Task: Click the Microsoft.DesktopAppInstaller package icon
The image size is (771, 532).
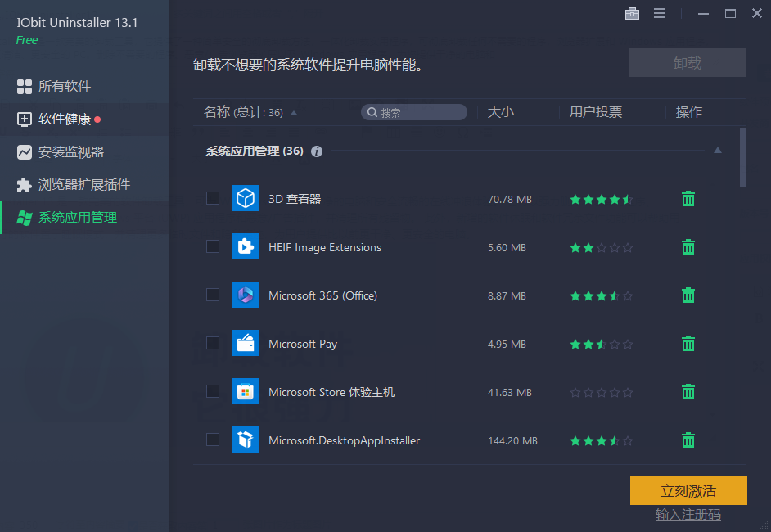Action: [x=246, y=440]
